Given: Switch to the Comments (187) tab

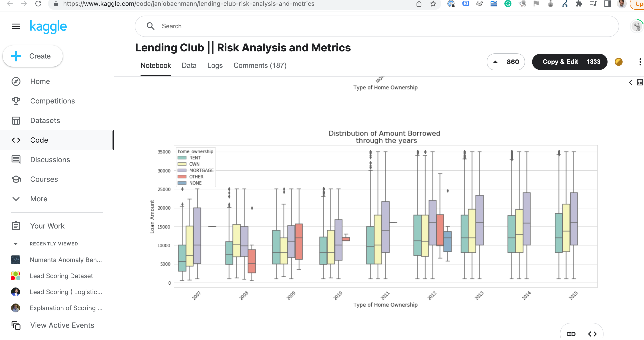Looking at the screenshot, I should [260, 65].
